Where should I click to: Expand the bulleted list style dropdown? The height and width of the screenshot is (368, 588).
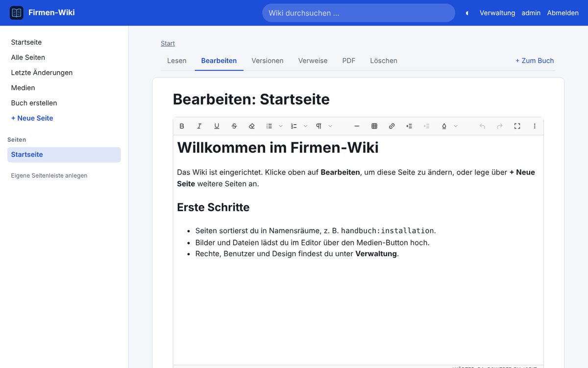pos(281,126)
